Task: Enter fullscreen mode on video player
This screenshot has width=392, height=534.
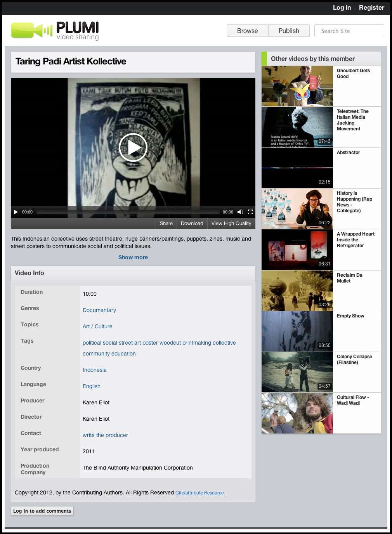Action: coord(250,212)
